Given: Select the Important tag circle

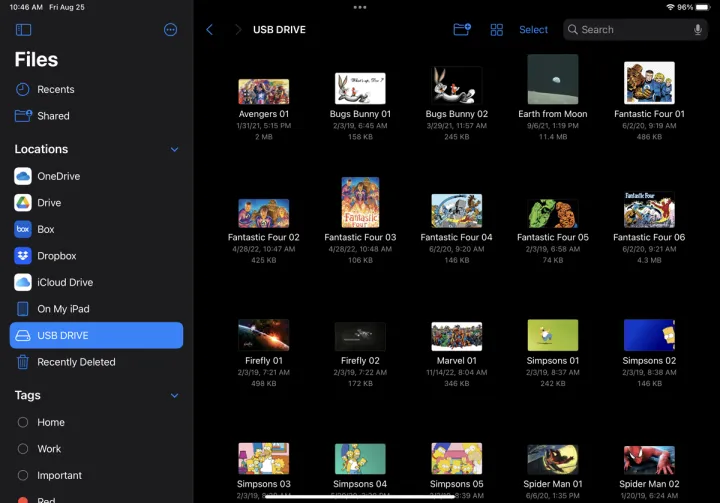Looking at the screenshot, I should click(23, 475).
